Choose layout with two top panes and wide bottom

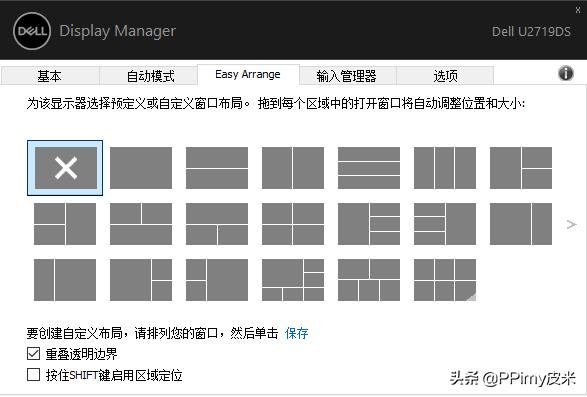pyautogui.click(x=141, y=224)
